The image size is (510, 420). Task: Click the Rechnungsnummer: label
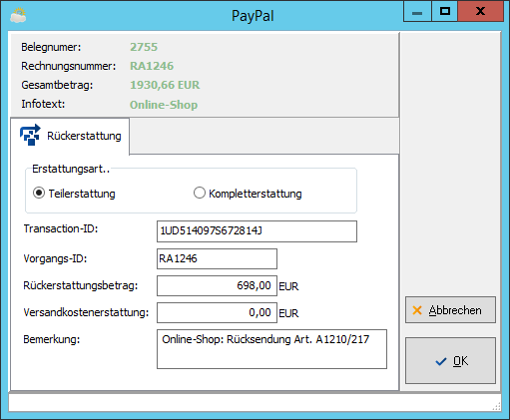pyautogui.click(x=69, y=66)
